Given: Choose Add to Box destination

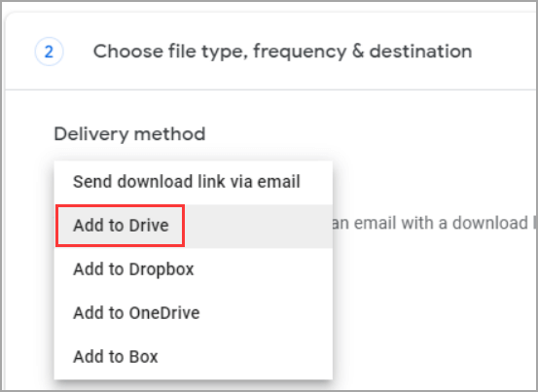Looking at the screenshot, I should [x=194, y=357].
